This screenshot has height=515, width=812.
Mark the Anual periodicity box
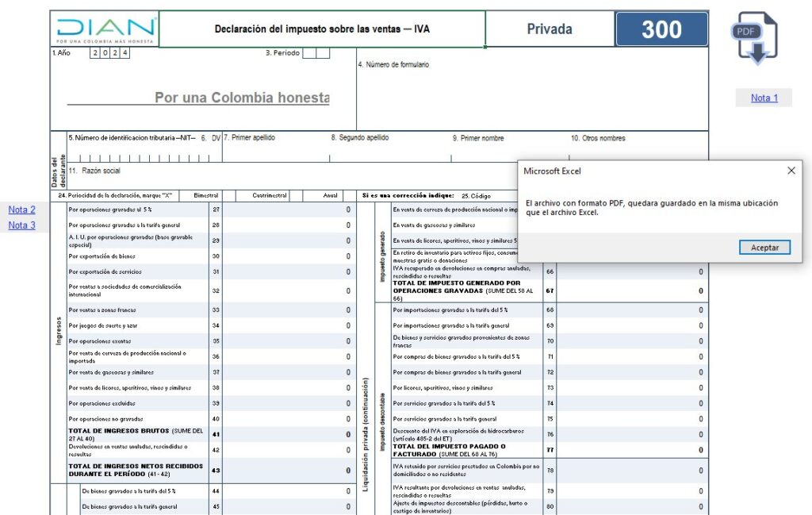tap(348, 195)
